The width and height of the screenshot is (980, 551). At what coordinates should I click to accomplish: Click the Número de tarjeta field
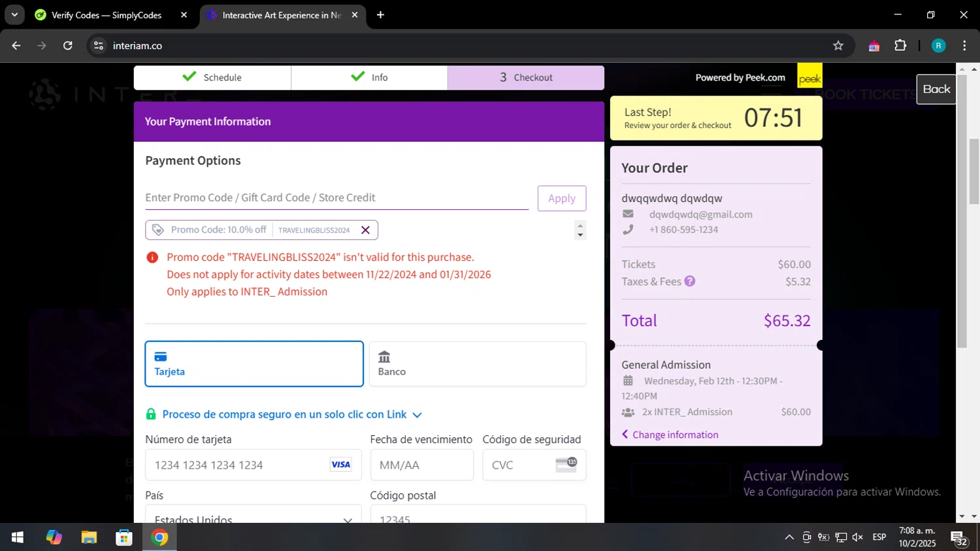click(x=253, y=465)
